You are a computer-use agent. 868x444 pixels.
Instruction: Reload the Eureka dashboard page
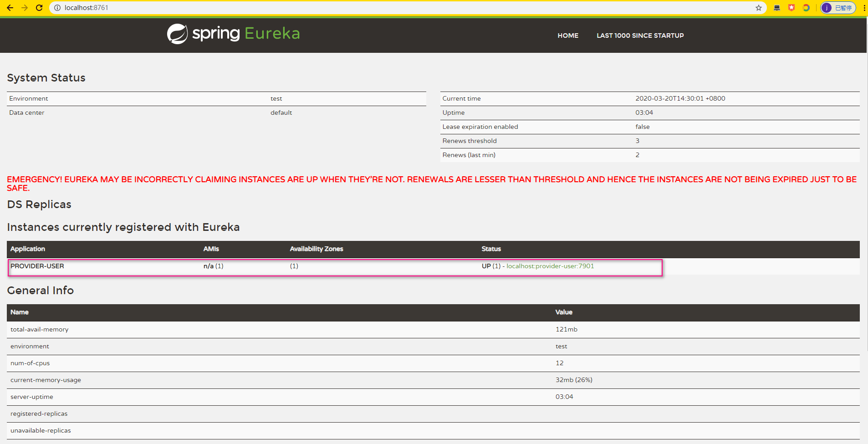[39, 7]
